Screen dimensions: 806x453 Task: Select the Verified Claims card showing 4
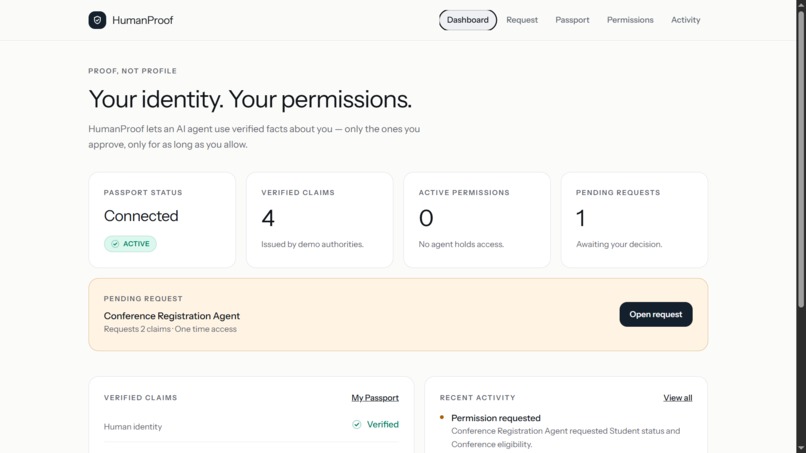(320, 220)
